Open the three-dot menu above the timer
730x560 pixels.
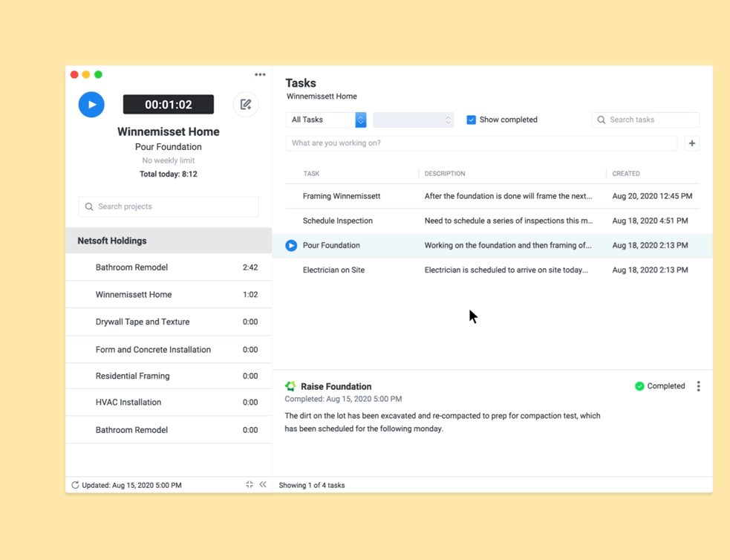coord(260,74)
